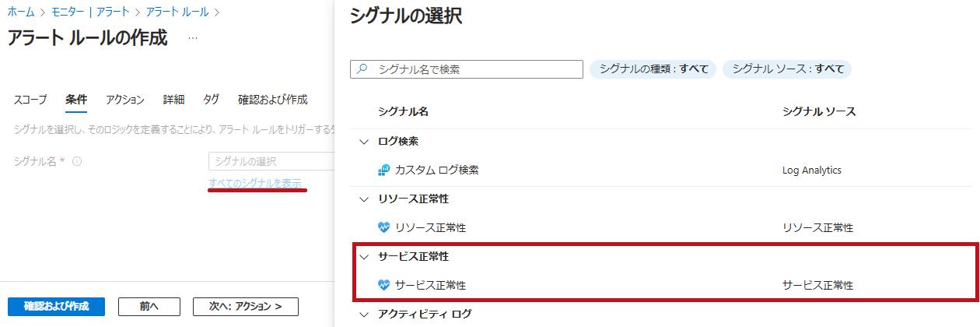Switch to the アクション tab
This screenshot has width=980, height=327.
(125, 100)
